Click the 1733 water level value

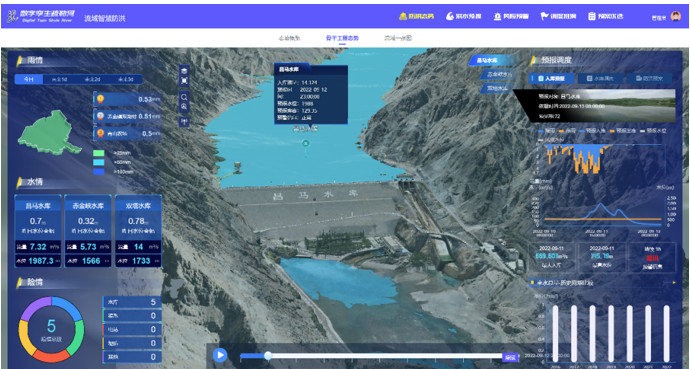point(141,261)
